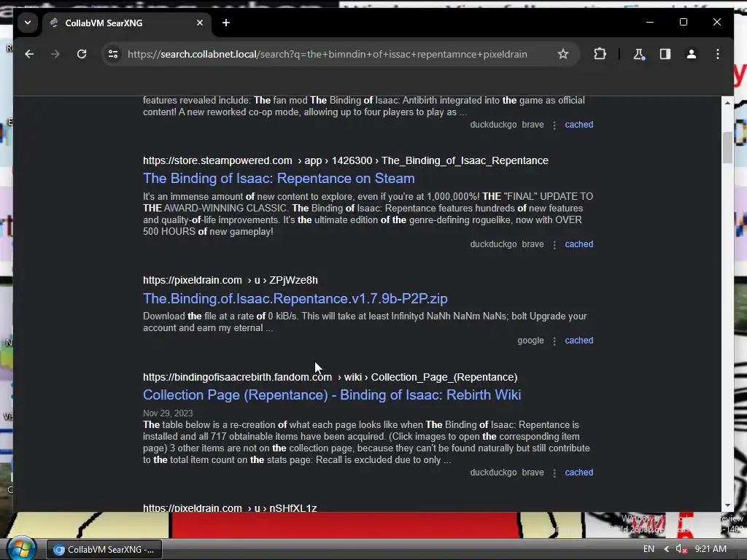Show hidden tray icons arrow
The height and width of the screenshot is (560, 747).
pyautogui.click(x=666, y=549)
